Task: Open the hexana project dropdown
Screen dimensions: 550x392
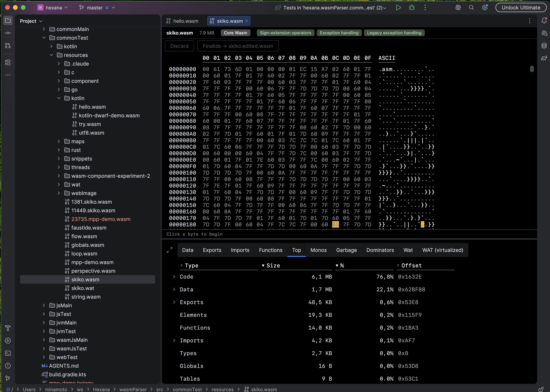Action: point(52,7)
